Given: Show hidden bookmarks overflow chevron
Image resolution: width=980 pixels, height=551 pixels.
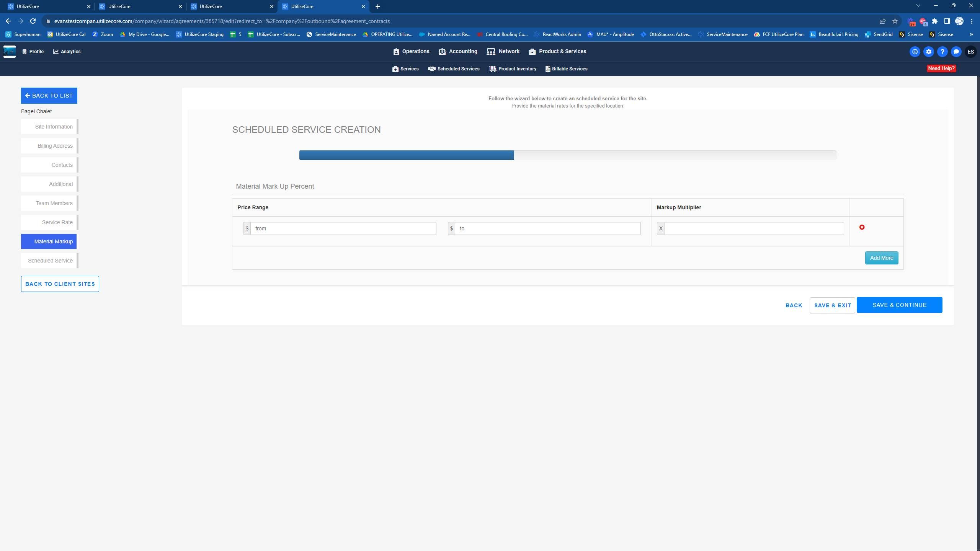Looking at the screenshot, I should (971, 34).
